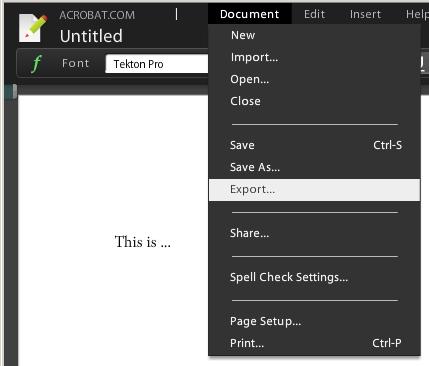Select Import... menu entry
This screenshot has width=429, height=366.
pos(314,57)
